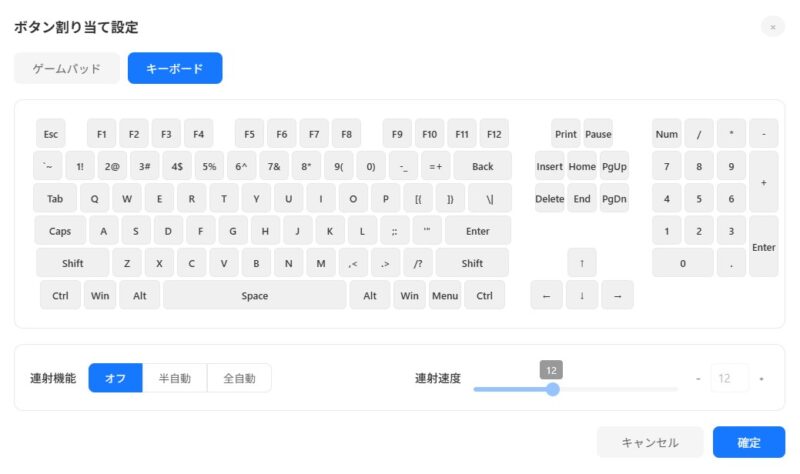Close the button assignment dialog
The height and width of the screenshot is (474, 800).
772,27
